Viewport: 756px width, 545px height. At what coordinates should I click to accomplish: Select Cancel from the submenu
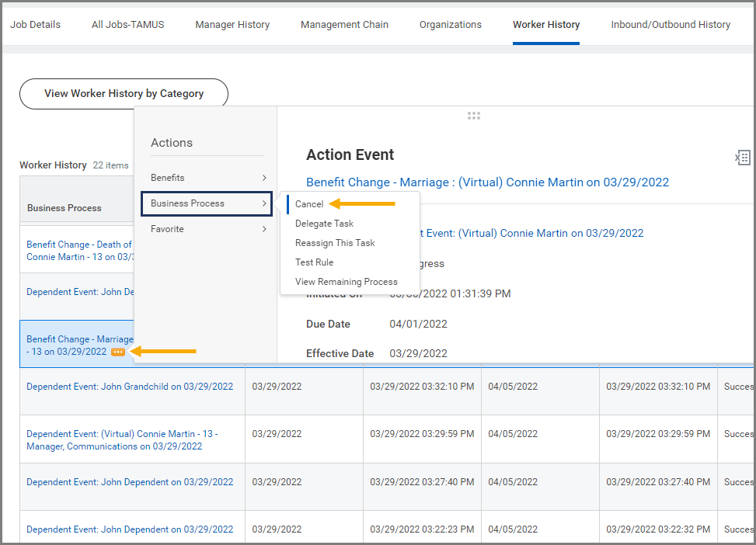pyautogui.click(x=309, y=204)
